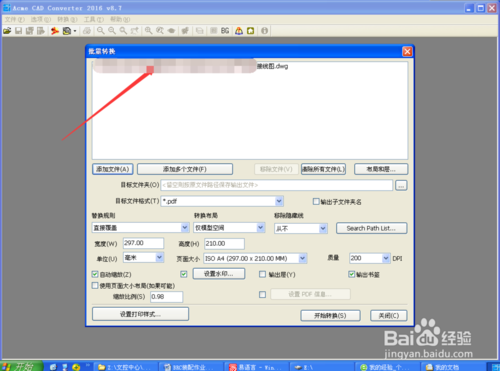Open the 目标文件格式 *.pdf dropdown
Viewport: 500px width, 371px height.
[x=222, y=201]
